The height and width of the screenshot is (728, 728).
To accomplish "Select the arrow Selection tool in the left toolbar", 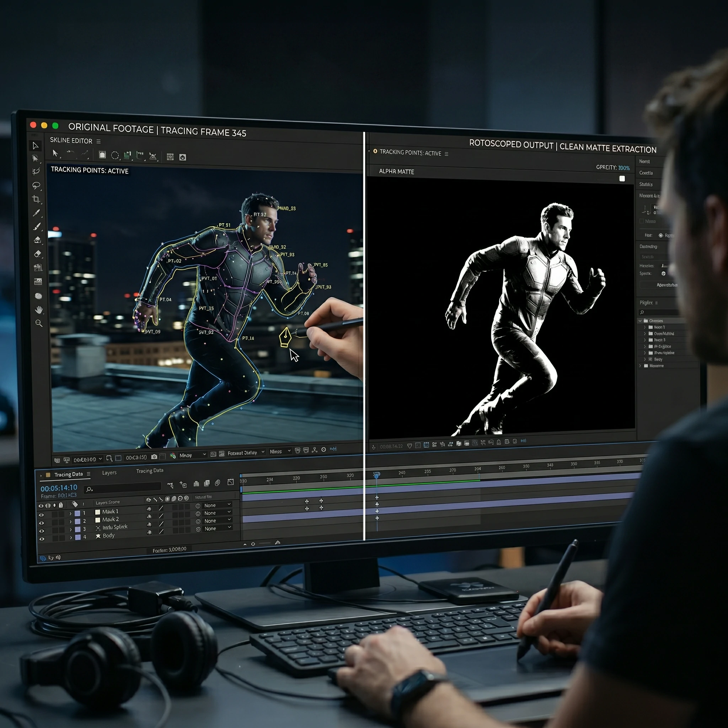I will pyautogui.click(x=36, y=145).
